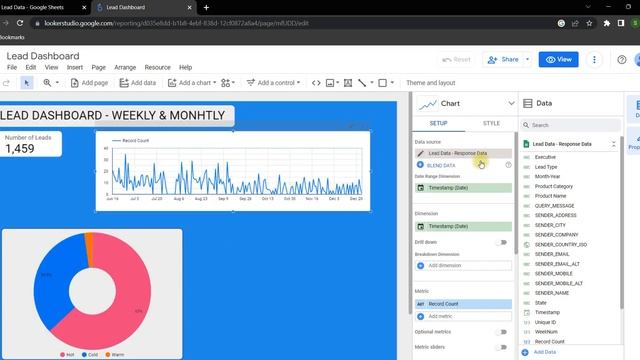Toggle the Optional metrics switch
This screenshot has width=640, height=360.
[502, 332]
